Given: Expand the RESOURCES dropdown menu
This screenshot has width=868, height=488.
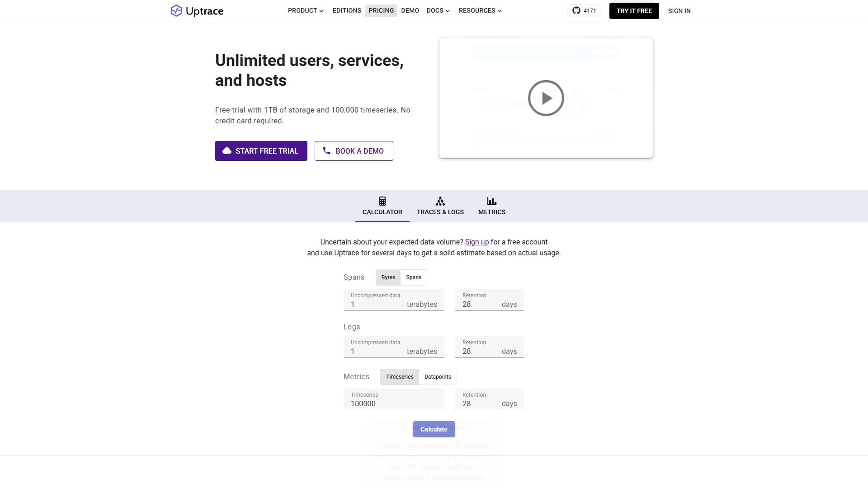Looking at the screenshot, I should pos(480,11).
